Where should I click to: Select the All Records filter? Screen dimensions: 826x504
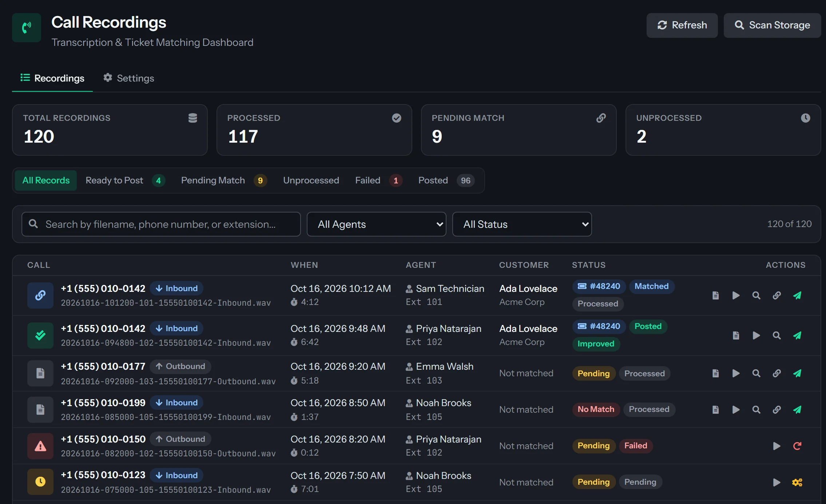click(x=46, y=180)
